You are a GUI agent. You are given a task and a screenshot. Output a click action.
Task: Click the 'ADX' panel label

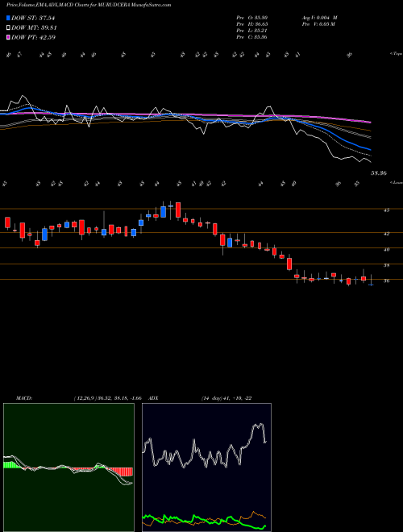coord(153,398)
